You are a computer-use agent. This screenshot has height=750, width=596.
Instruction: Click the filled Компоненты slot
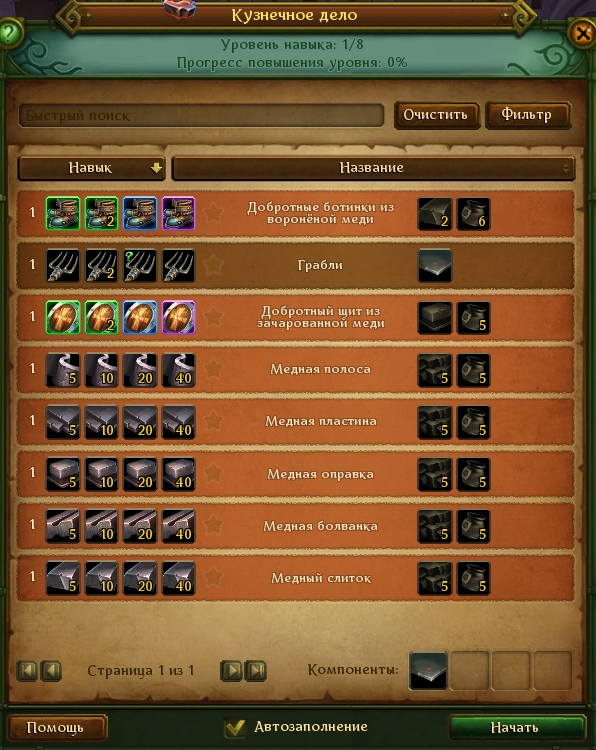[428, 670]
